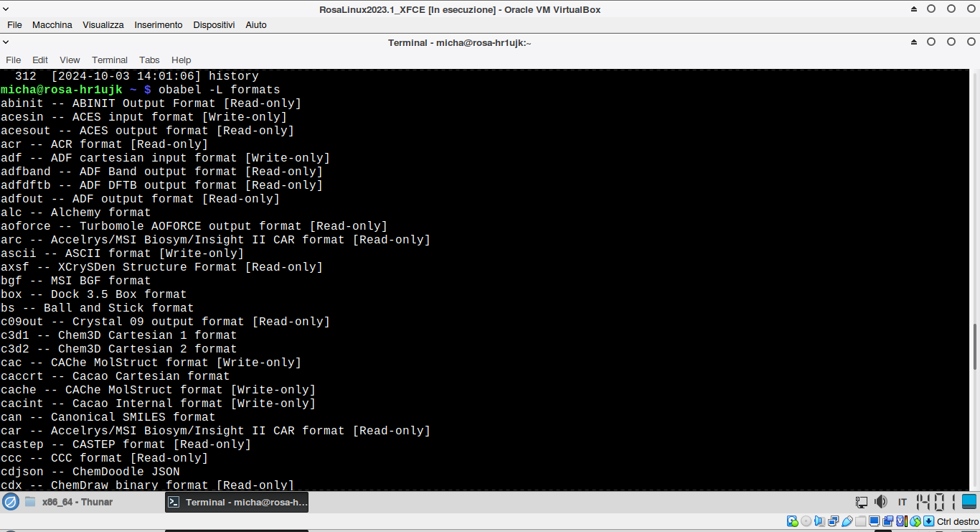Click the display monitor indicator in VirtualBox status bar
The image size is (980, 532).
click(x=875, y=521)
